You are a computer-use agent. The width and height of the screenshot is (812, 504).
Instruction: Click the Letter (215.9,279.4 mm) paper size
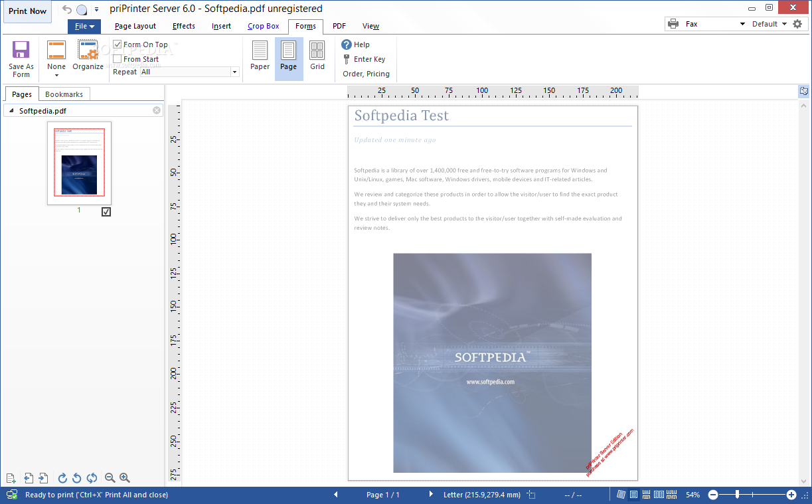coord(483,495)
